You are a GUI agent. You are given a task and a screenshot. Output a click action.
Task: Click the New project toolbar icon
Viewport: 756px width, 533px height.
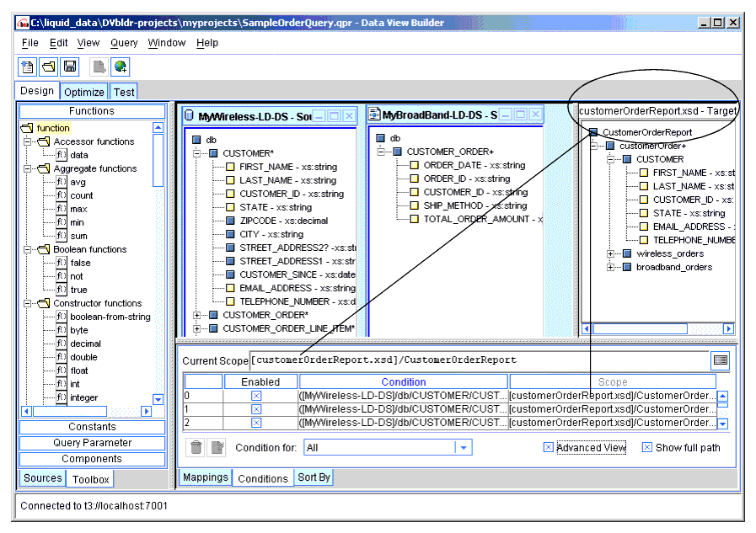click(27, 67)
